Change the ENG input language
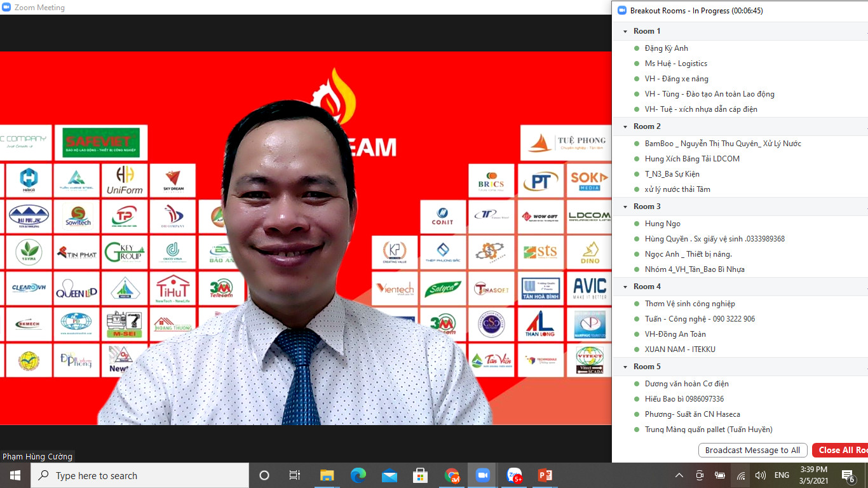Viewport: 868px width, 488px height. coord(782,475)
